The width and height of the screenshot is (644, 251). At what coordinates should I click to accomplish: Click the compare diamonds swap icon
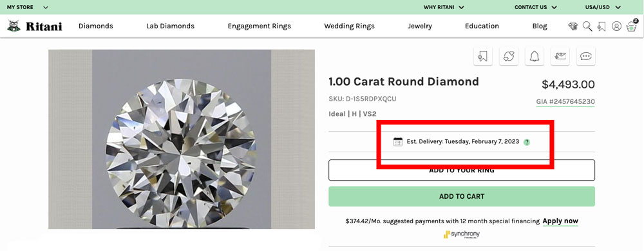pos(509,56)
